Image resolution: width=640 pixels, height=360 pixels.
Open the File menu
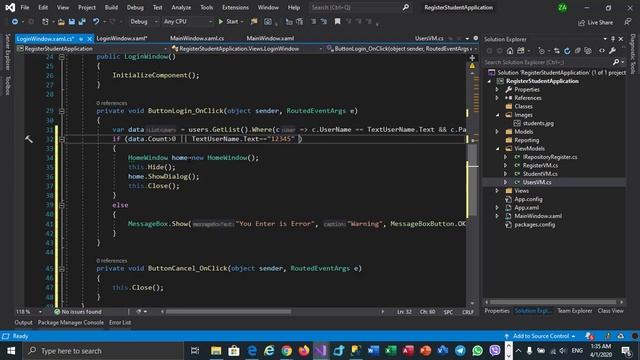click(25, 7)
